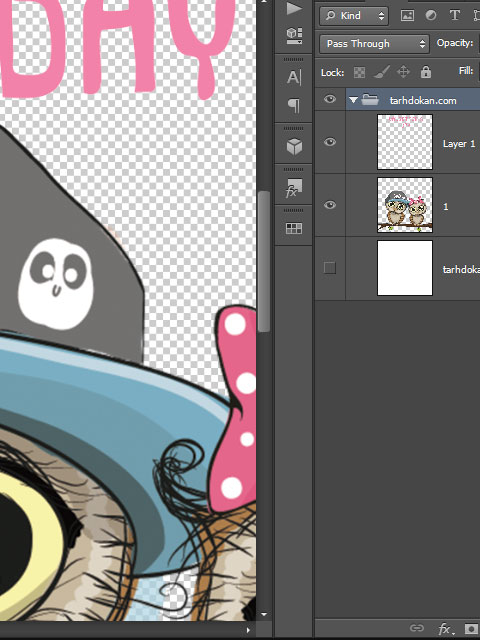Screen dimensions: 480x640
Task: Select Layer 1 thumbnail
Action: click(x=405, y=142)
